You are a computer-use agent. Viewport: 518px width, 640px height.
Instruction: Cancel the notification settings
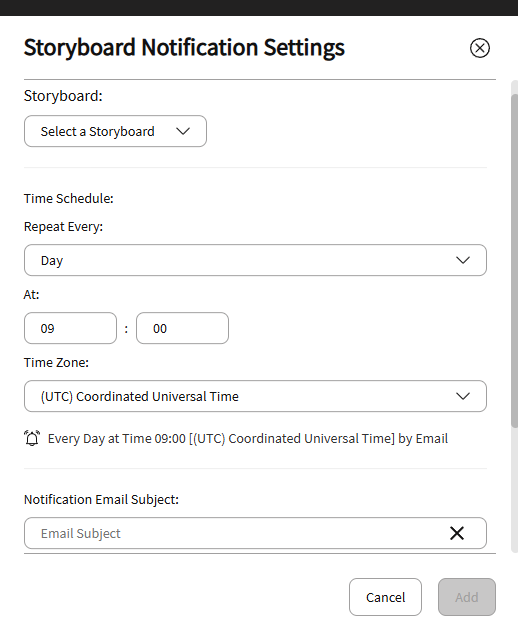(x=385, y=597)
